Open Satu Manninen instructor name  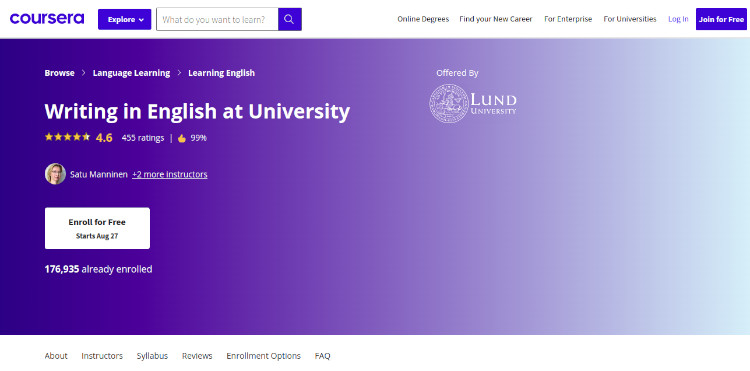99,175
